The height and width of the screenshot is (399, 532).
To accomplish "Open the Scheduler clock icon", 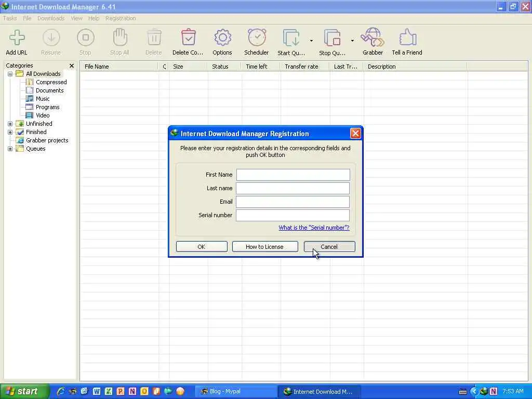I will click(257, 37).
